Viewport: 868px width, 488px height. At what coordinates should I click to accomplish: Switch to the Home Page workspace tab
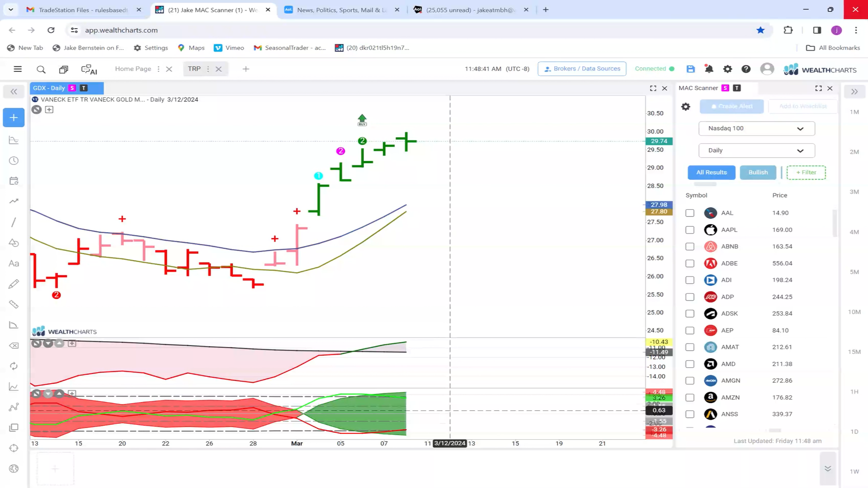click(x=133, y=69)
